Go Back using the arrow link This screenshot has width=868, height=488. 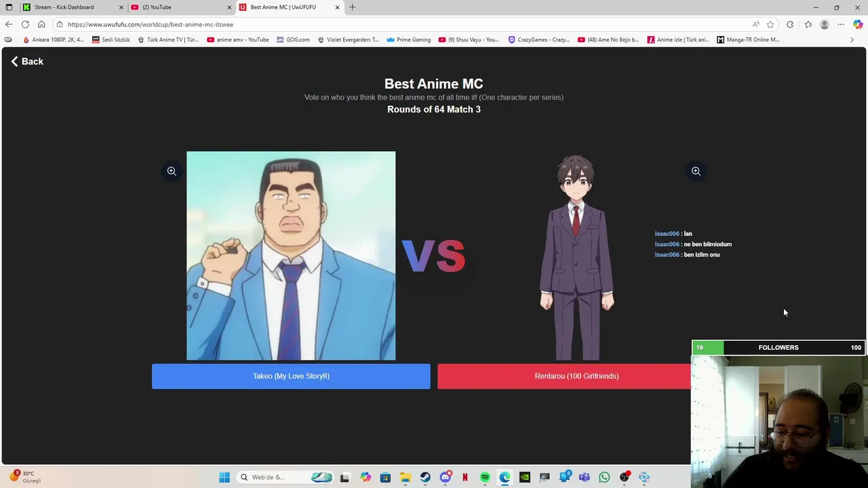pyautogui.click(x=27, y=62)
